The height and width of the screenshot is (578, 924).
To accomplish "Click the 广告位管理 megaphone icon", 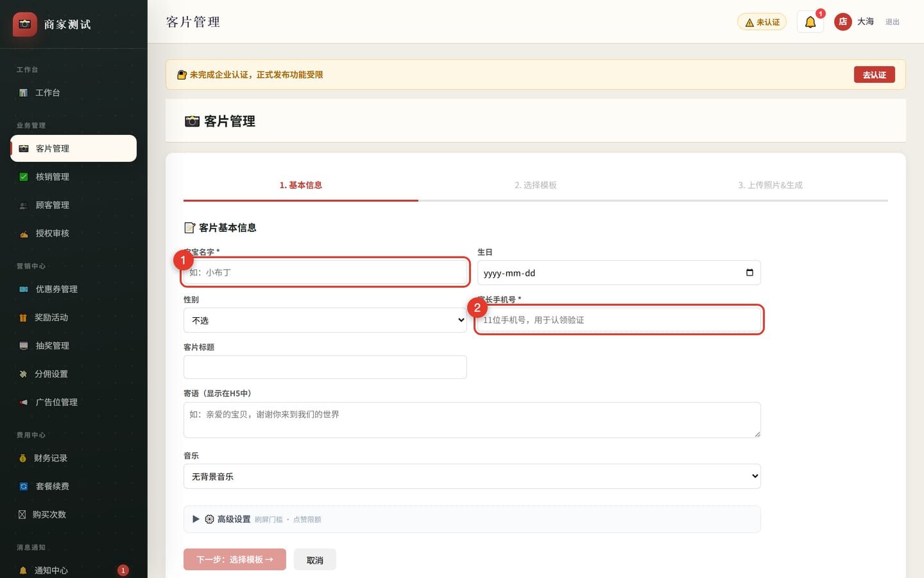I will pos(24,402).
